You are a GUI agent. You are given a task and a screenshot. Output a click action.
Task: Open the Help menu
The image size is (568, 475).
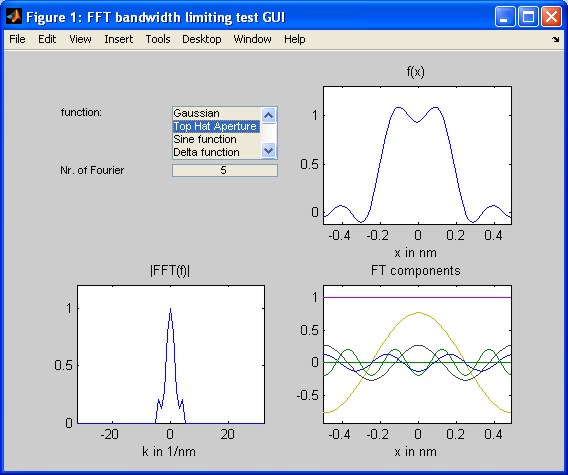pyautogui.click(x=294, y=39)
